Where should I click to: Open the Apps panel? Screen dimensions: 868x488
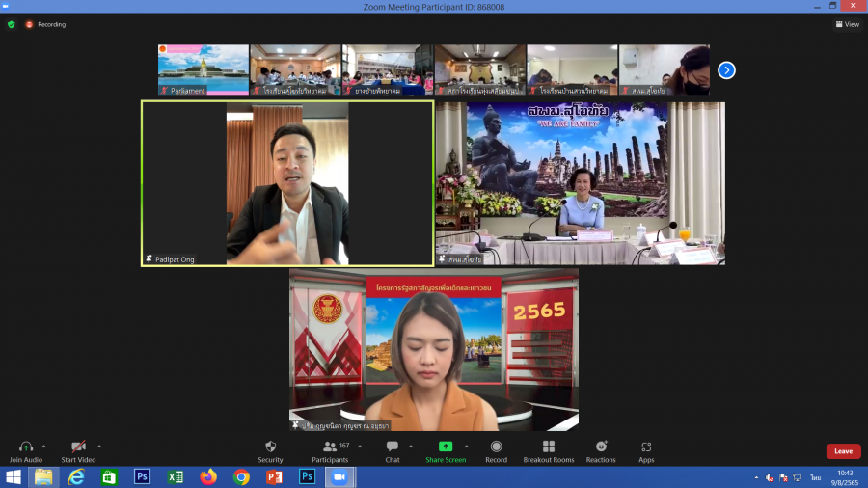pos(646,447)
